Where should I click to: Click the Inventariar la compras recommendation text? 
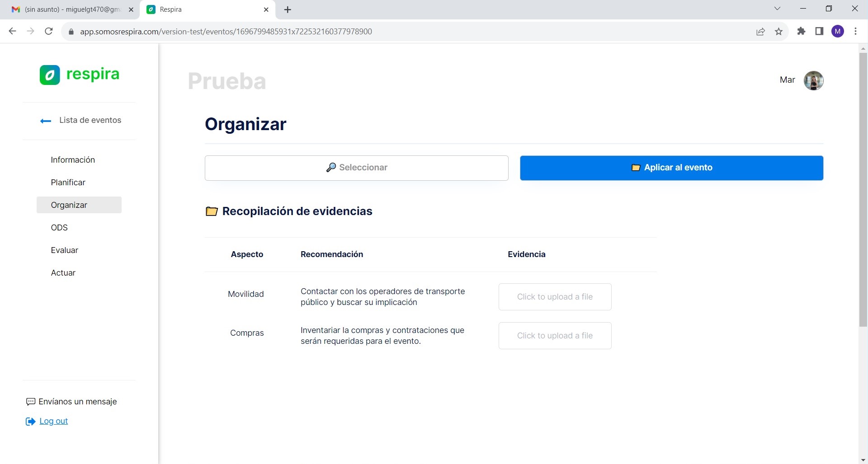coord(382,336)
